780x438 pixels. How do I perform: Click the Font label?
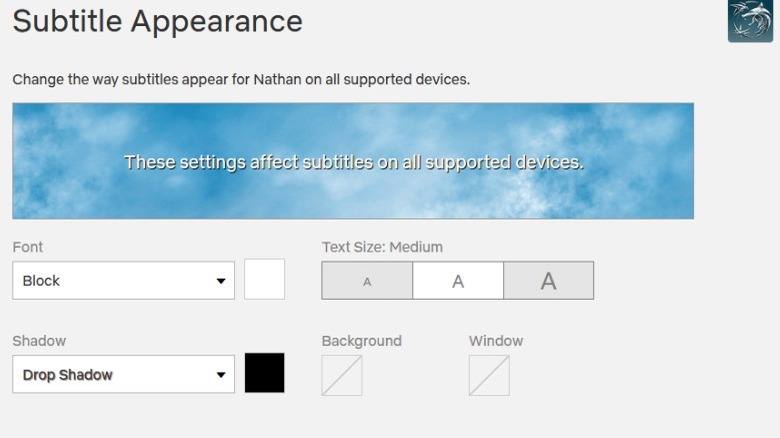coord(28,247)
